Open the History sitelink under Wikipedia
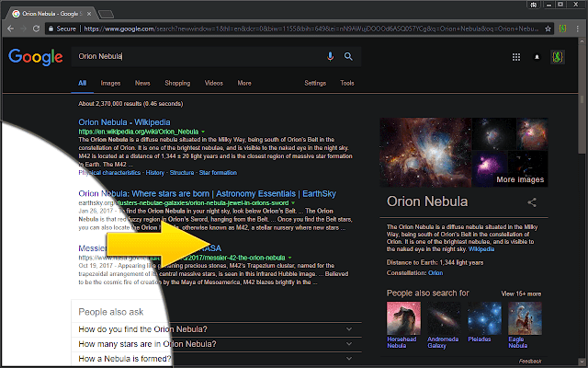 (x=155, y=173)
